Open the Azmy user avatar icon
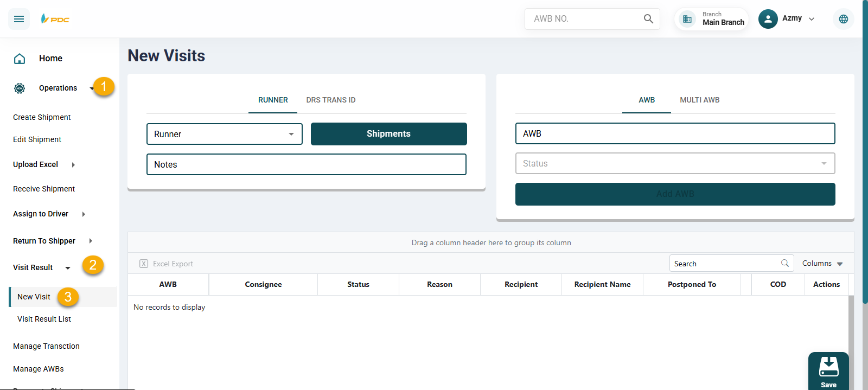 coord(768,19)
